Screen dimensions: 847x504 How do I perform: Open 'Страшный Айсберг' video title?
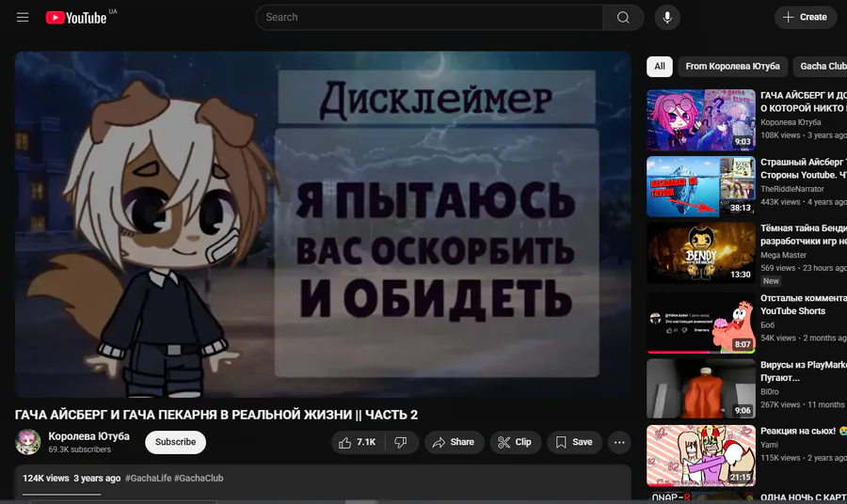click(804, 168)
